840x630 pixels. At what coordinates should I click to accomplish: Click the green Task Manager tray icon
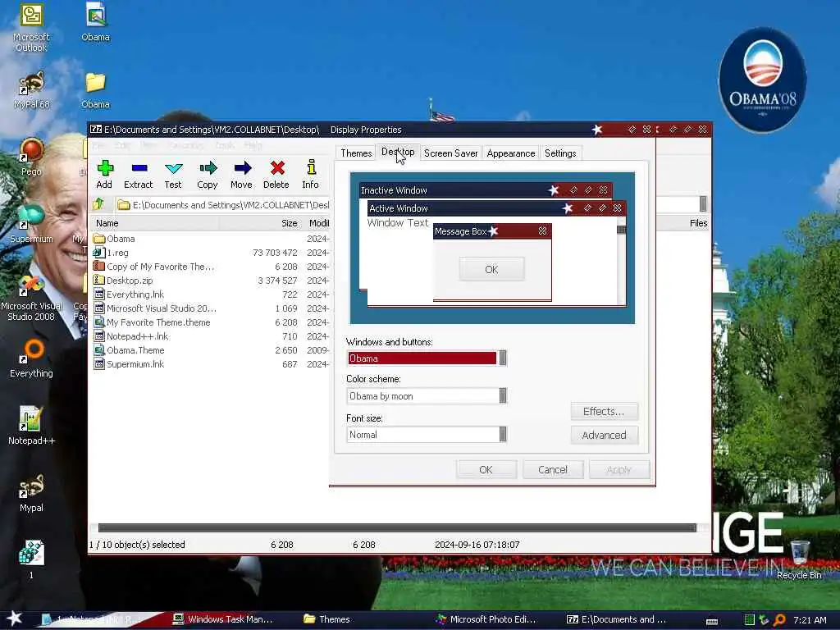(x=750, y=619)
